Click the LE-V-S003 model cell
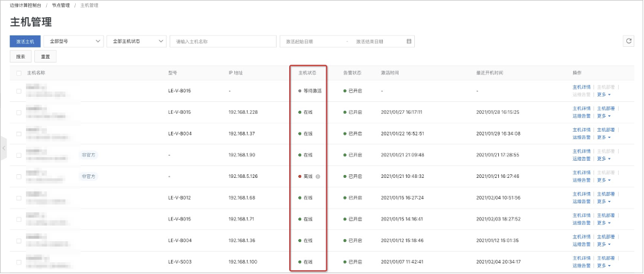The width and height of the screenshot is (644, 274). (x=179, y=262)
